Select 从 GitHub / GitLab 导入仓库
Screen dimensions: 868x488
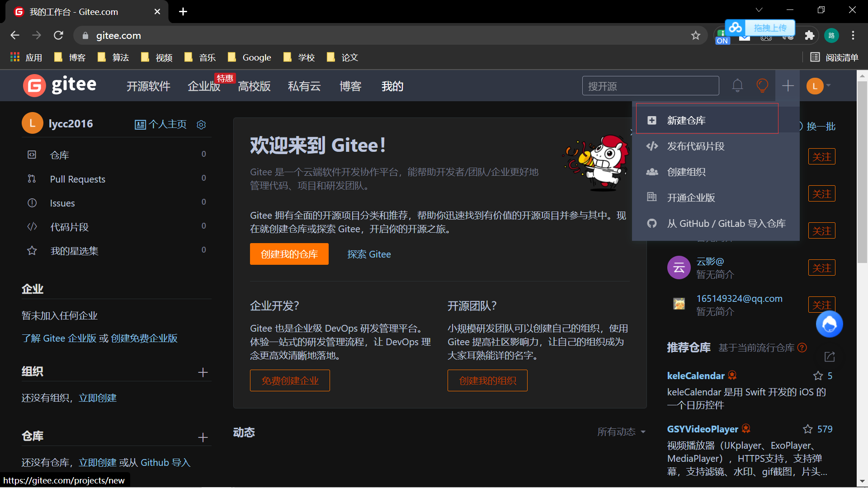[716, 223]
